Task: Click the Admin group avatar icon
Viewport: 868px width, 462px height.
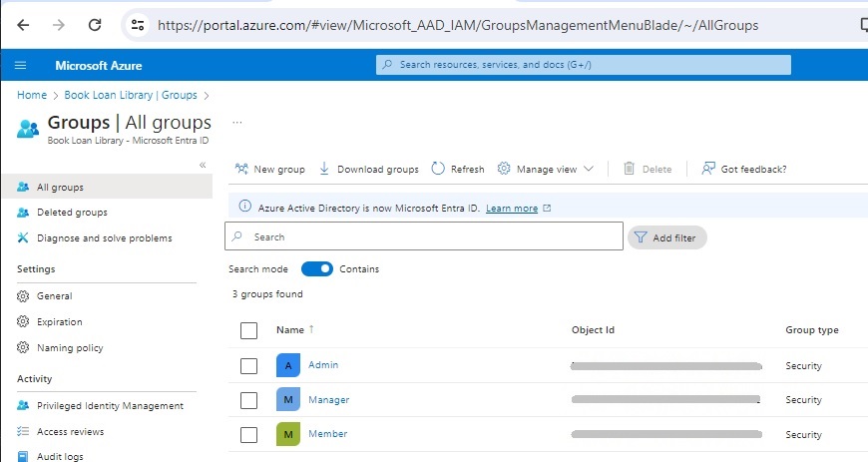Action: (x=288, y=365)
